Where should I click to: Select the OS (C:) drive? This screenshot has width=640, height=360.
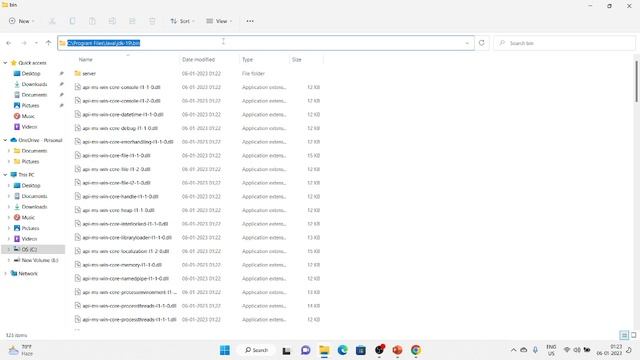29,249
